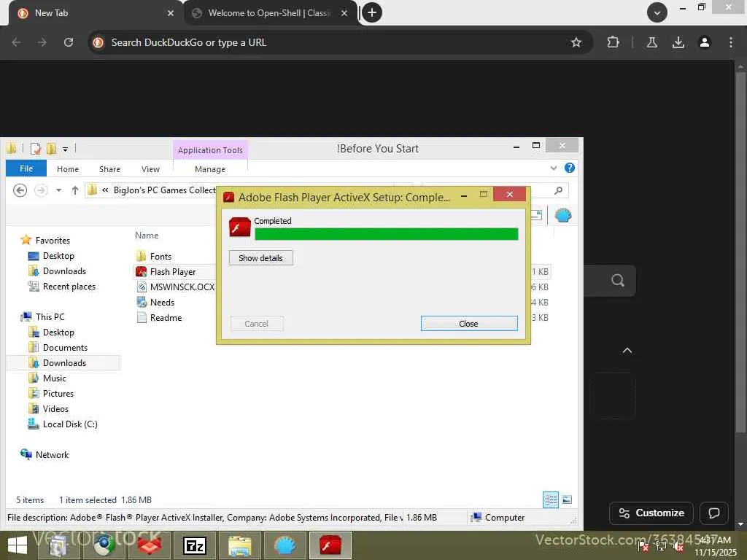
Task: Click the Customize button on new tab page
Action: [651, 513]
